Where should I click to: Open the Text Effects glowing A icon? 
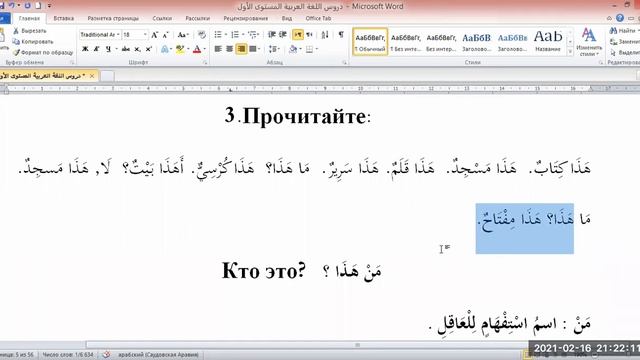(164, 49)
